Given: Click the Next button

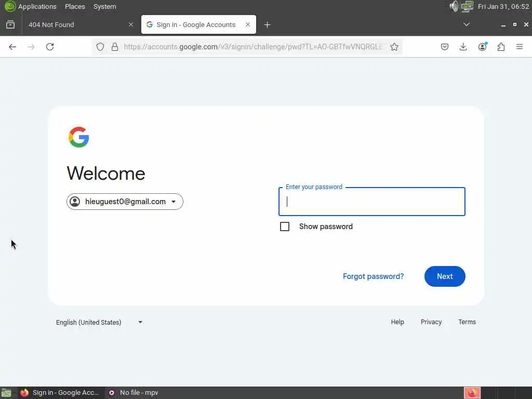Looking at the screenshot, I should pyautogui.click(x=445, y=276).
